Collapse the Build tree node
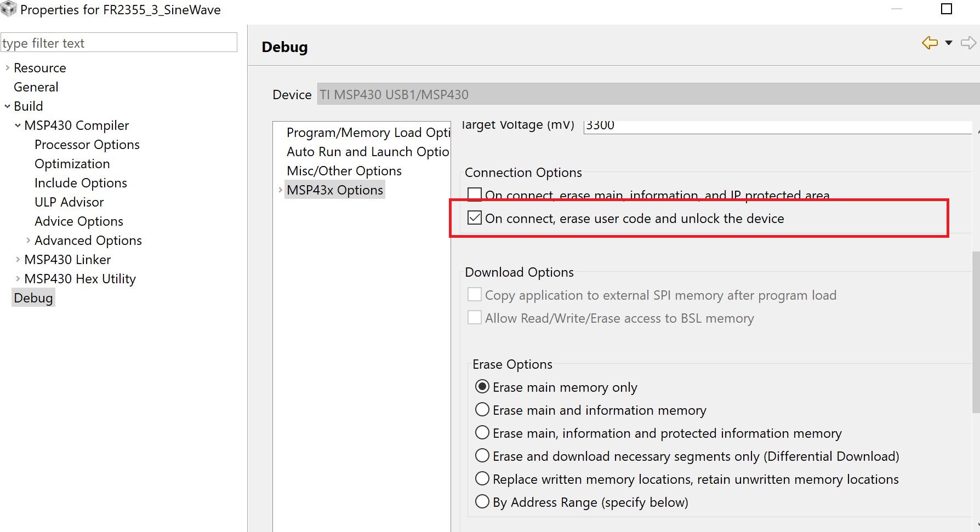 pyautogui.click(x=7, y=106)
